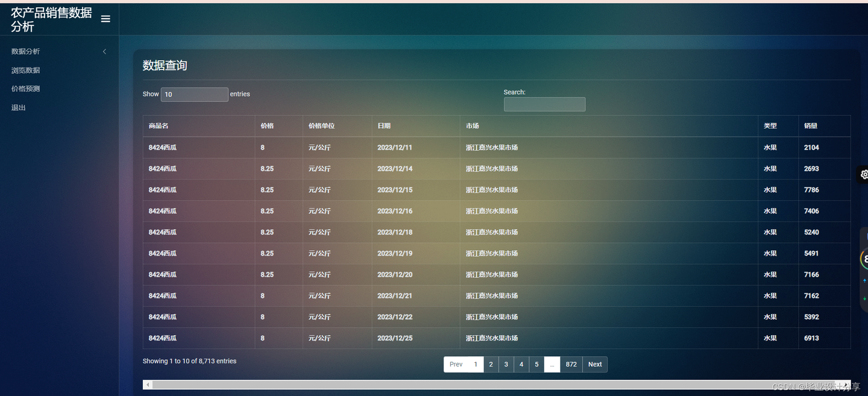Focus the Search input field
The image size is (868, 396).
[544, 104]
